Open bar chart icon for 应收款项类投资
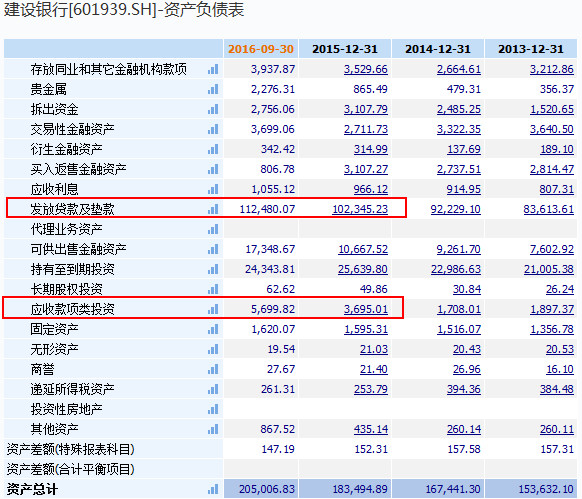582x499 pixels. [213, 309]
